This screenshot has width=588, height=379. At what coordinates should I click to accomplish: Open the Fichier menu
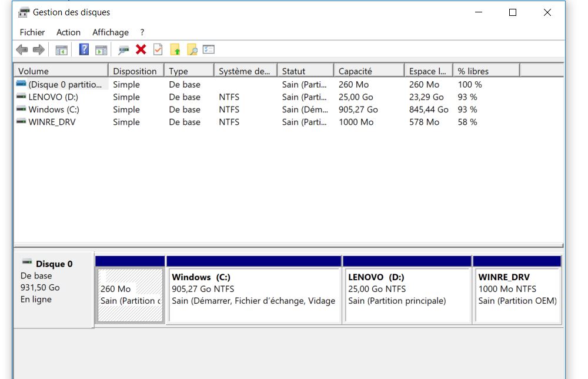[x=32, y=32]
